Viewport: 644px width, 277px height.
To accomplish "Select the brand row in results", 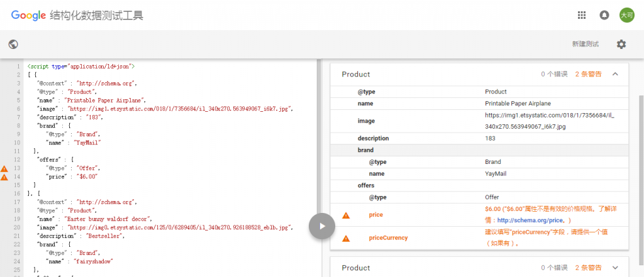I will click(x=365, y=150).
